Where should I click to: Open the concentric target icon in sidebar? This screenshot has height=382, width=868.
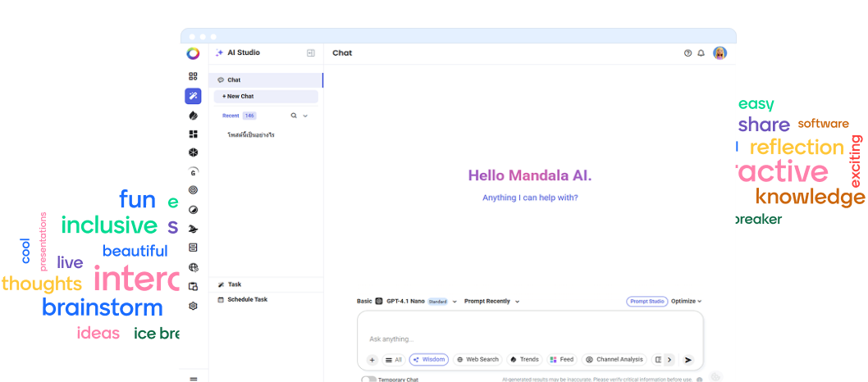coord(193,190)
